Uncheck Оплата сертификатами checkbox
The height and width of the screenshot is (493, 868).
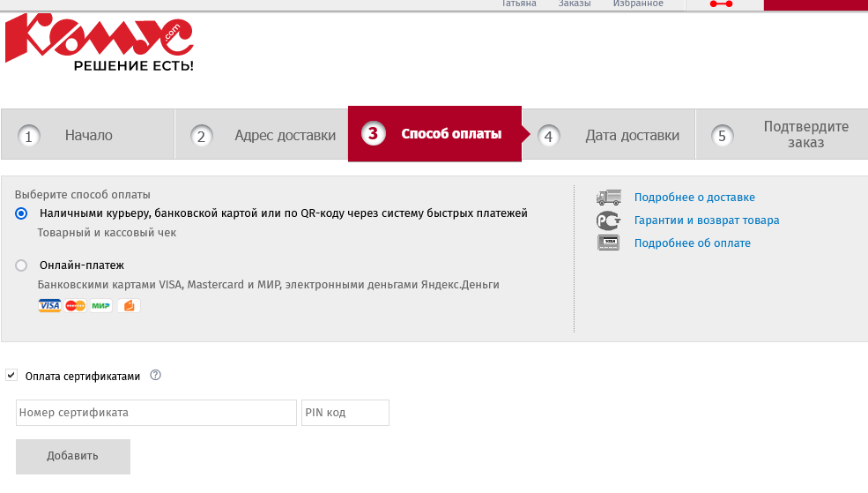pyautogui.click(x=11, y=375)
